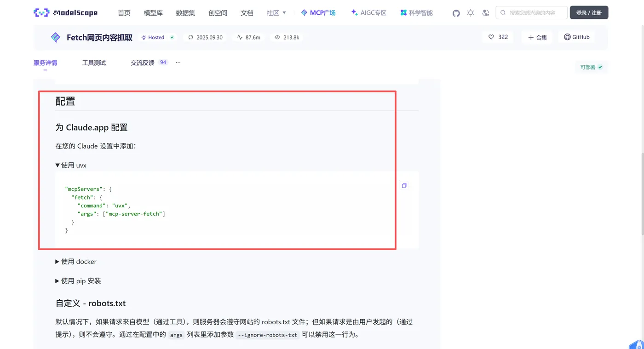Like the project with the heart icon
Image resolution: width=644 pixels, height=349 pixels.
(x=492, y=37)
